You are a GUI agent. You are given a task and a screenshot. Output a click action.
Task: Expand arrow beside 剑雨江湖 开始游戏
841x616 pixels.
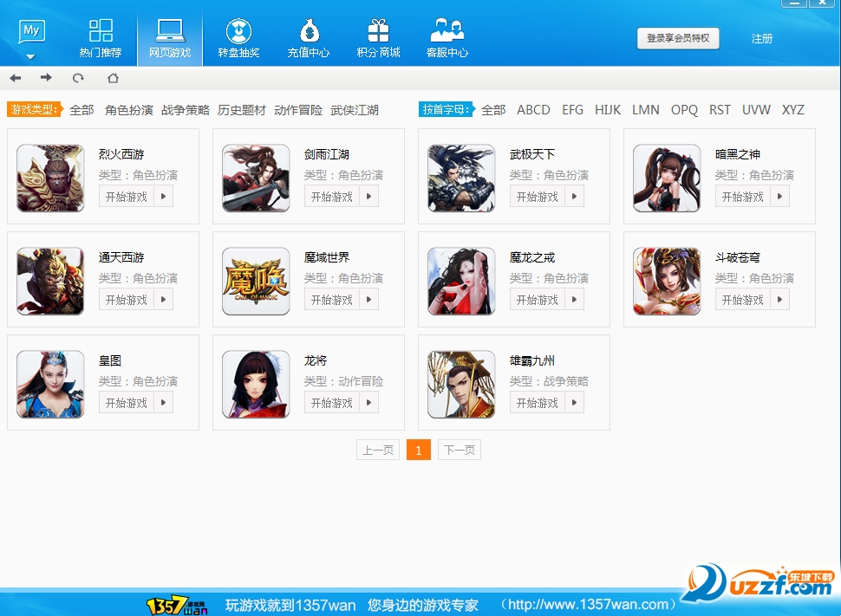369,197
